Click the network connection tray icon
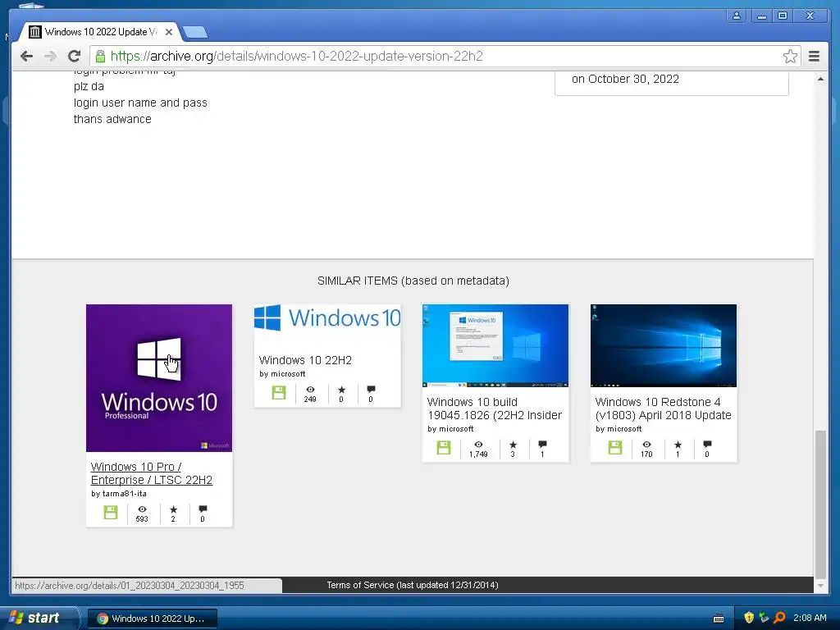 [764, 618]
